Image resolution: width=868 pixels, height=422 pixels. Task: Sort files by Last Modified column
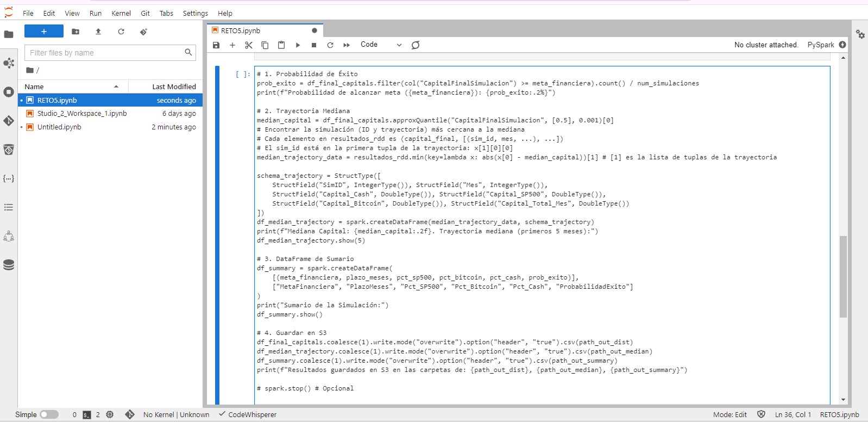tap(166, 86)
